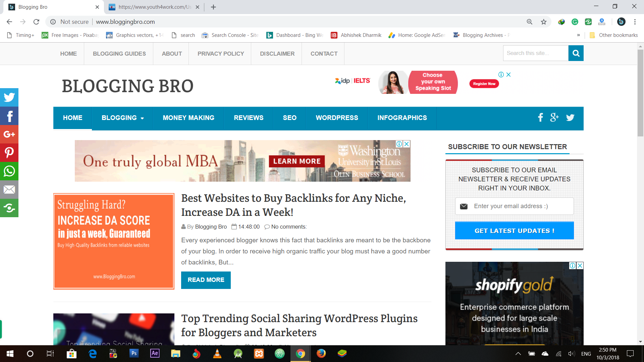Open more sharing options sidebar icon
Viewport: 644px width, 362px height.
click(x=9, y=208)
